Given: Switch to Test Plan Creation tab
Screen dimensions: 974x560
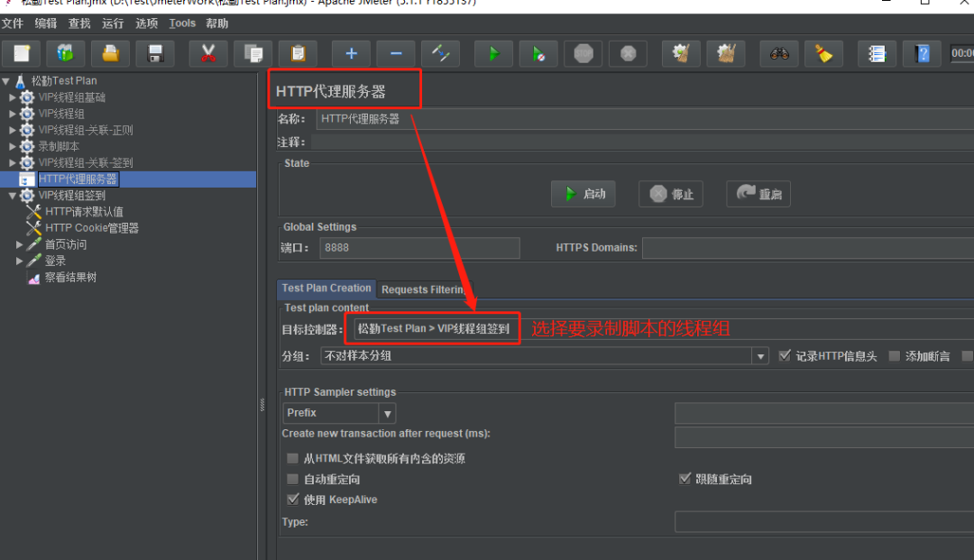Looking at the screenshot, I should [x=326, y=288].
